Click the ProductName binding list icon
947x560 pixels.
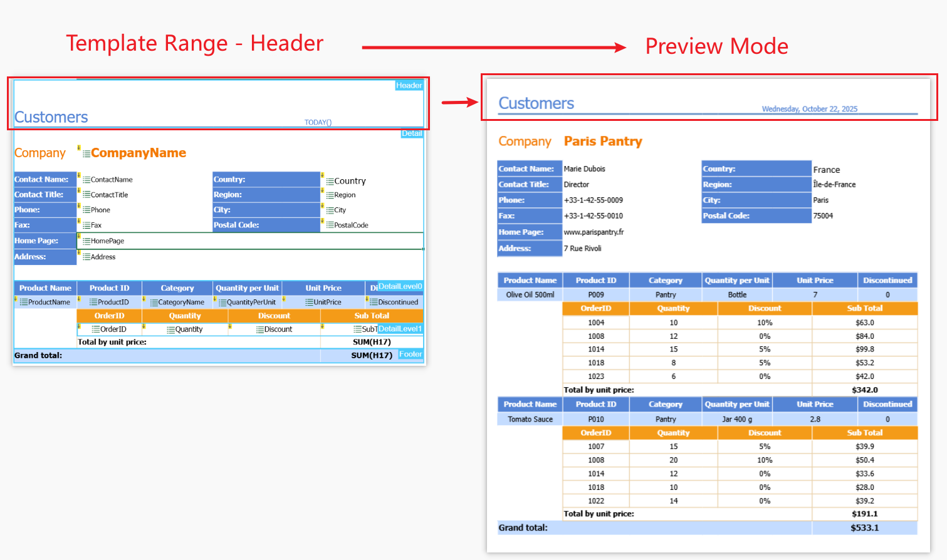click(24, 303)
